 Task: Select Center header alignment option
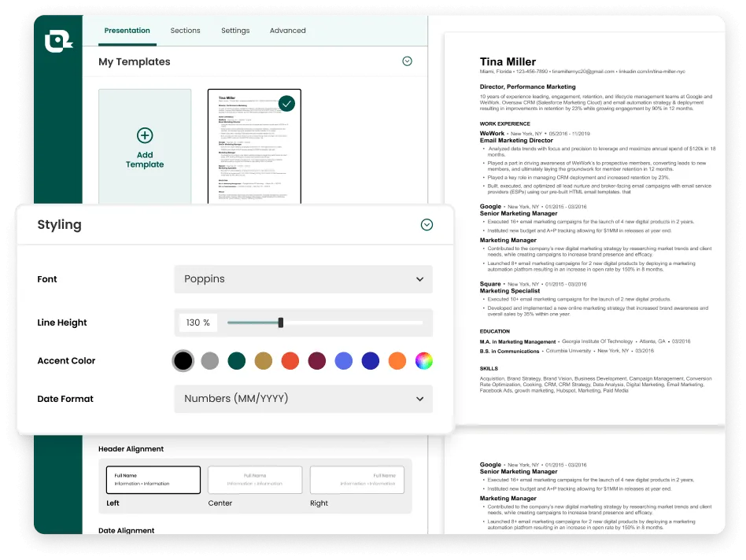(255, 480)
